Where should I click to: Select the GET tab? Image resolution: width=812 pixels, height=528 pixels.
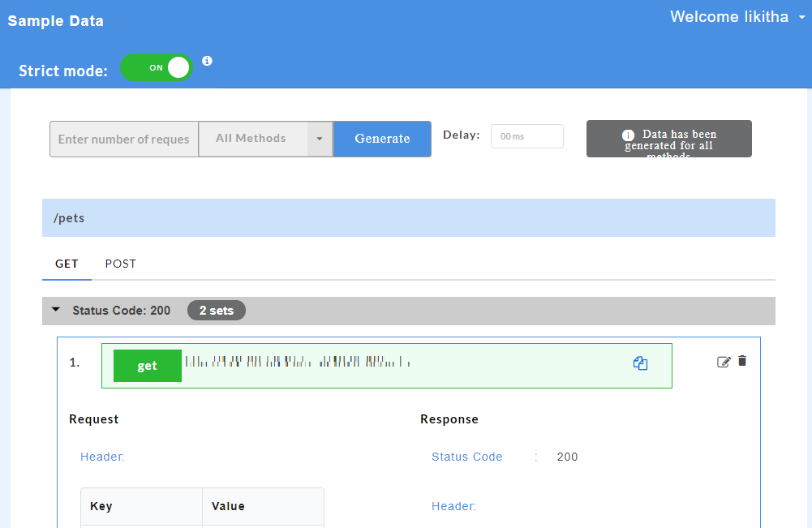[67, 264]
